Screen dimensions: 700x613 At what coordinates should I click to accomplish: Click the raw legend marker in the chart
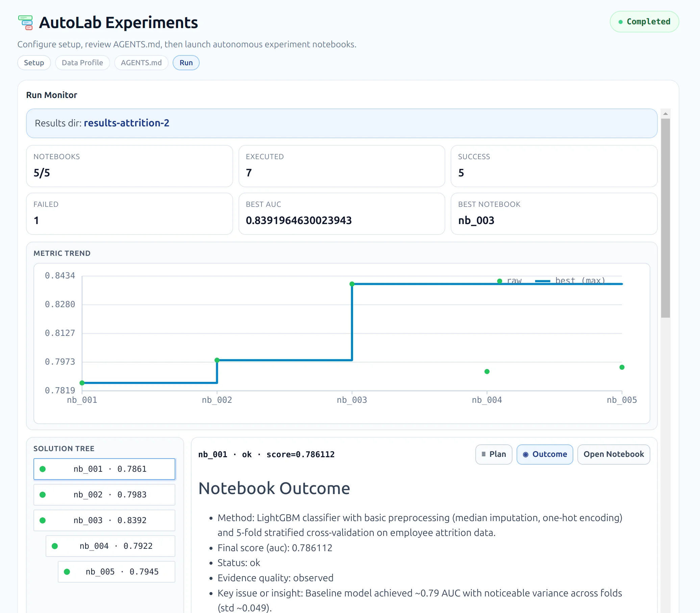500,281
